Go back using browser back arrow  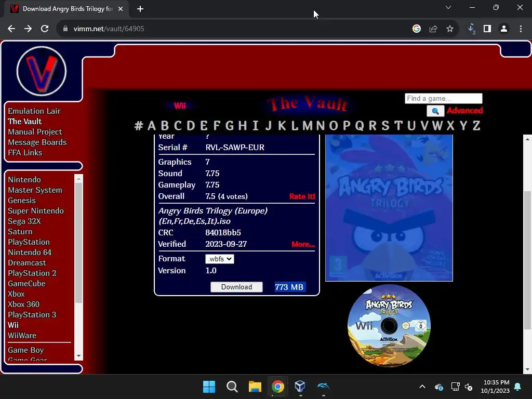(11, 29)
